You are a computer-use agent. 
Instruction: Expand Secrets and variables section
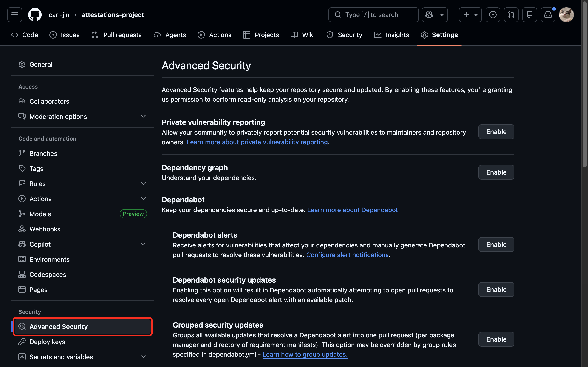click(143, 356)
